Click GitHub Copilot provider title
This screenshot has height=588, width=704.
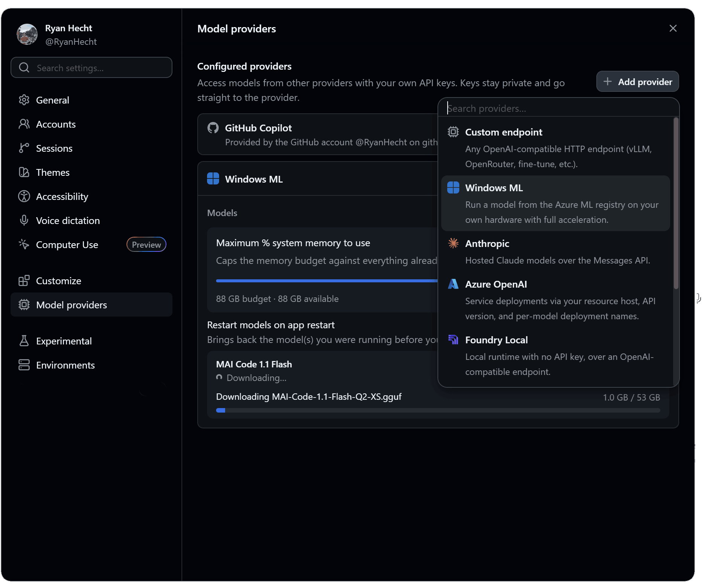[258, 128]
